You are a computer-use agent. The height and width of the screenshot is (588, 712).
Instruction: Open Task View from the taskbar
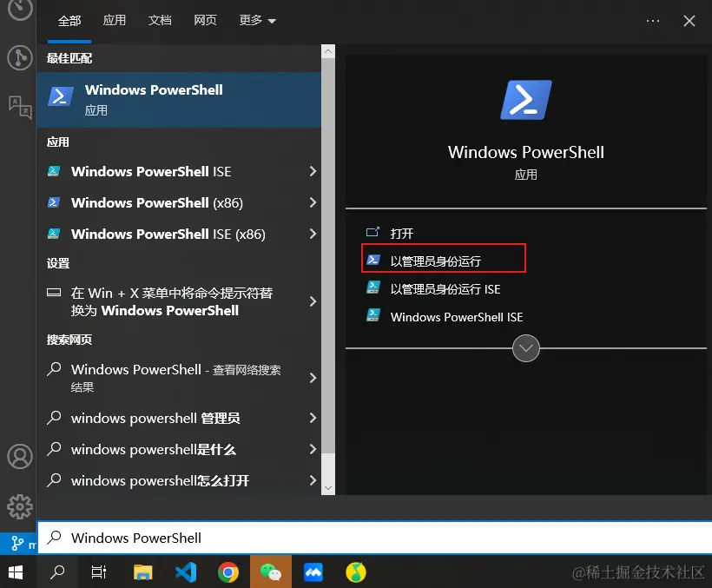[98, 572]
